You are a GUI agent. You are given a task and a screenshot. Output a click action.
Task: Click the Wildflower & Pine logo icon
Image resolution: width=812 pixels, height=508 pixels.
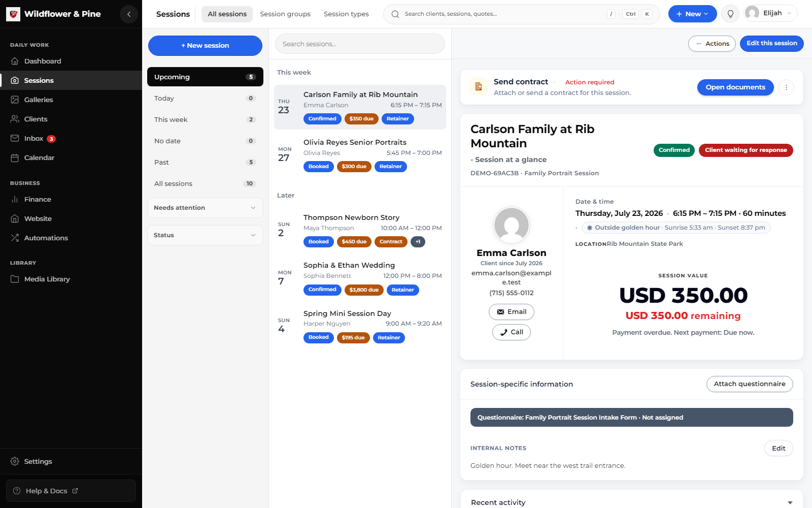click(13, 14)
